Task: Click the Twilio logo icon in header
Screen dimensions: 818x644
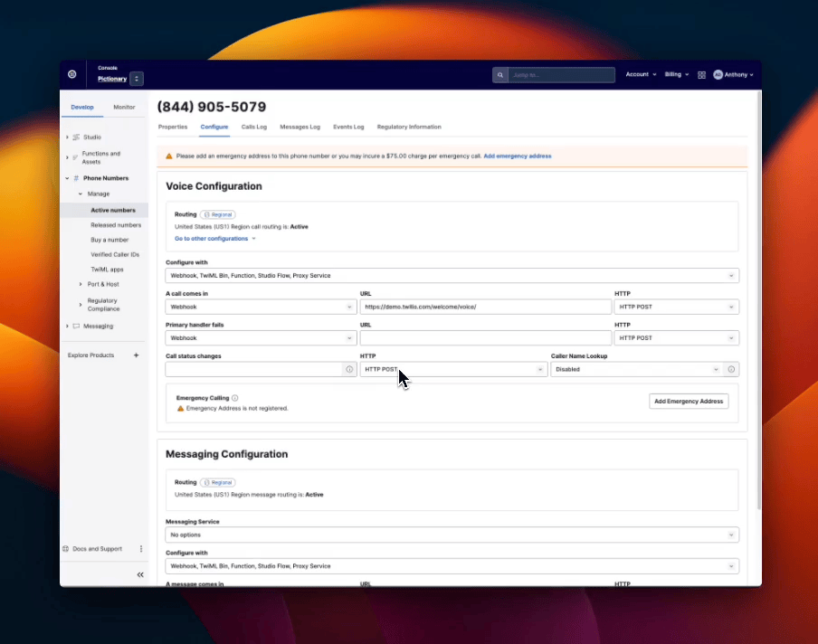Action: tap(72, 74)
